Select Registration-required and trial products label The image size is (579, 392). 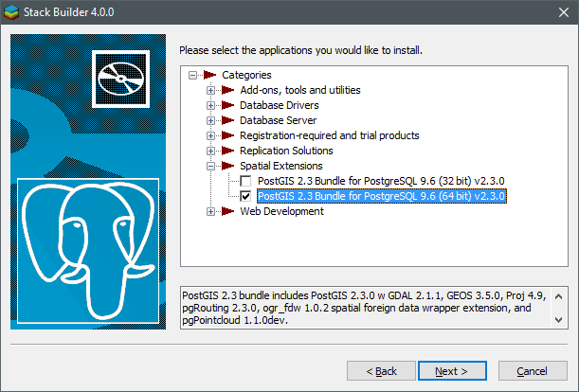[330, 135]
